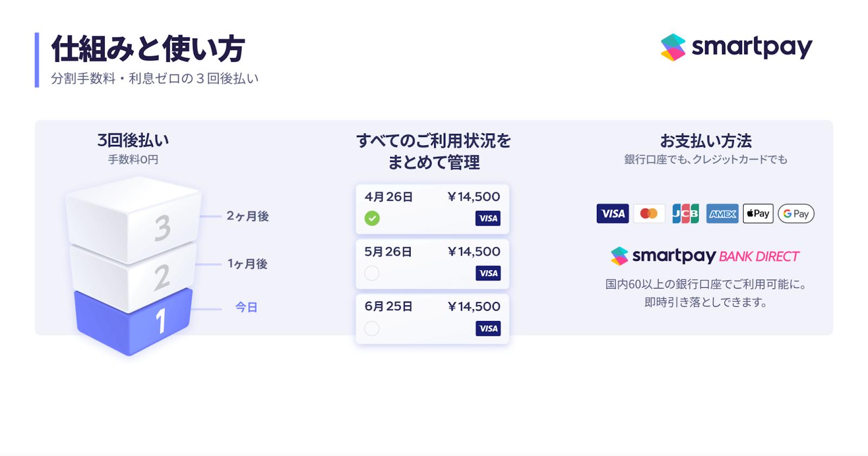Check the 5月26日 payment circle
This screenshot has height=456, width=868.
point(372,273)
